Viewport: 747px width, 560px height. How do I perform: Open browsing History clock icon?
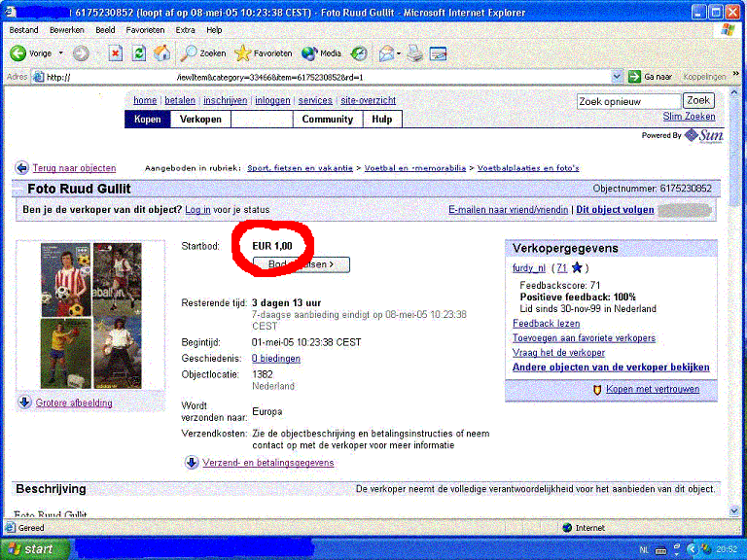[x=359, y=53]
